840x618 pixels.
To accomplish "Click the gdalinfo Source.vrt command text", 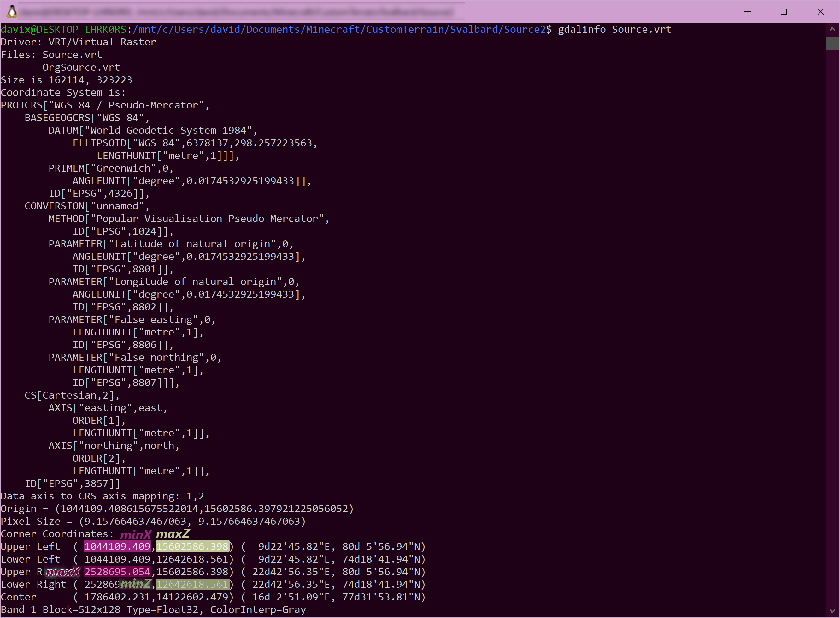I will pos(614,30).
